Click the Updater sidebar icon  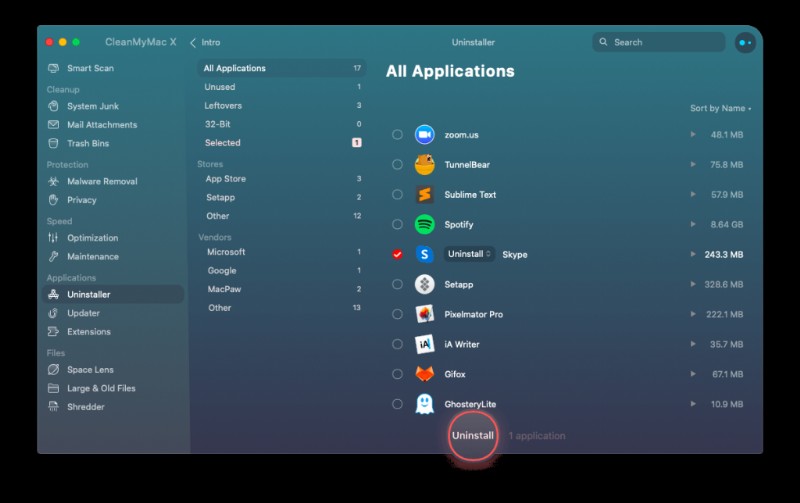(53, 313)
